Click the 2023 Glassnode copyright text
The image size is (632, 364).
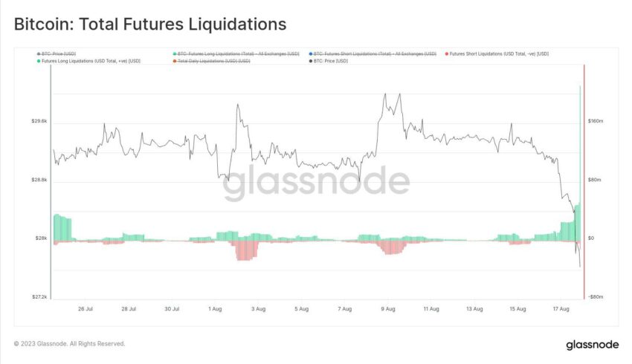point(69,343)
